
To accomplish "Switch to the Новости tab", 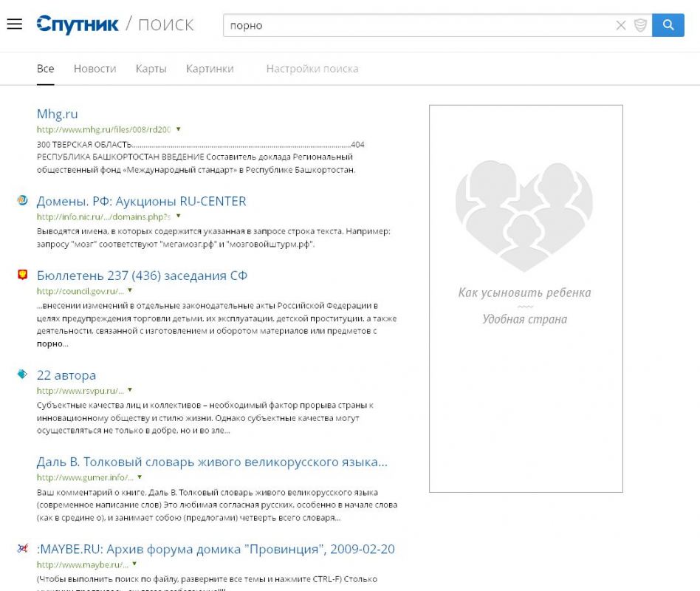I will 95,69.
